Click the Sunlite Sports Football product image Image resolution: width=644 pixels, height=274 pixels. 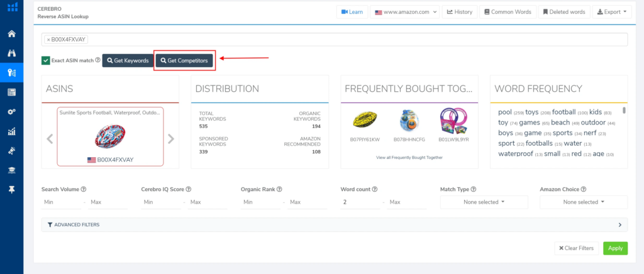[110, 136]
